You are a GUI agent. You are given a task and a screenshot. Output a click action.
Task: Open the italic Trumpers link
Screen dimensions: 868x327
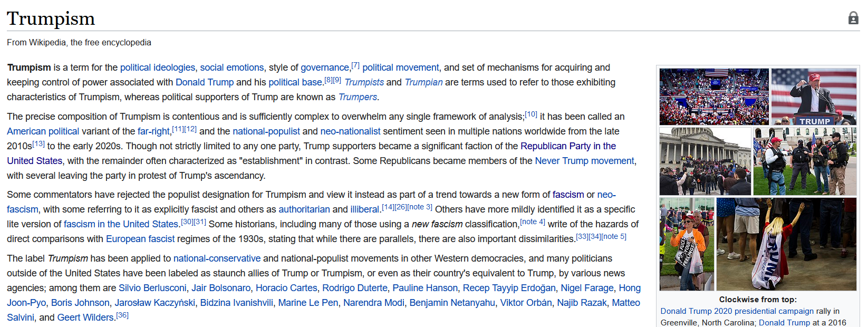tap(358, 97)
